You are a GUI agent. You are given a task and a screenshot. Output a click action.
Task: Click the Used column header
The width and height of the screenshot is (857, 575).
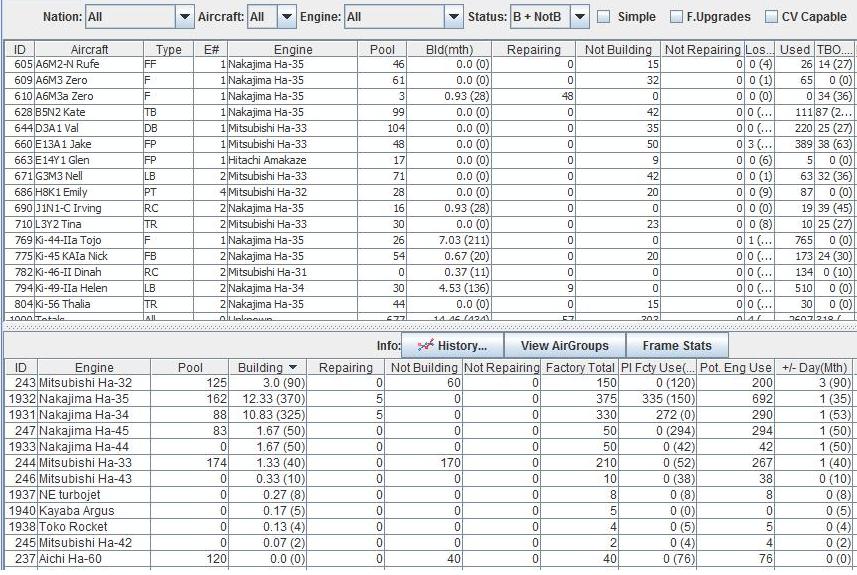point(794,50)
